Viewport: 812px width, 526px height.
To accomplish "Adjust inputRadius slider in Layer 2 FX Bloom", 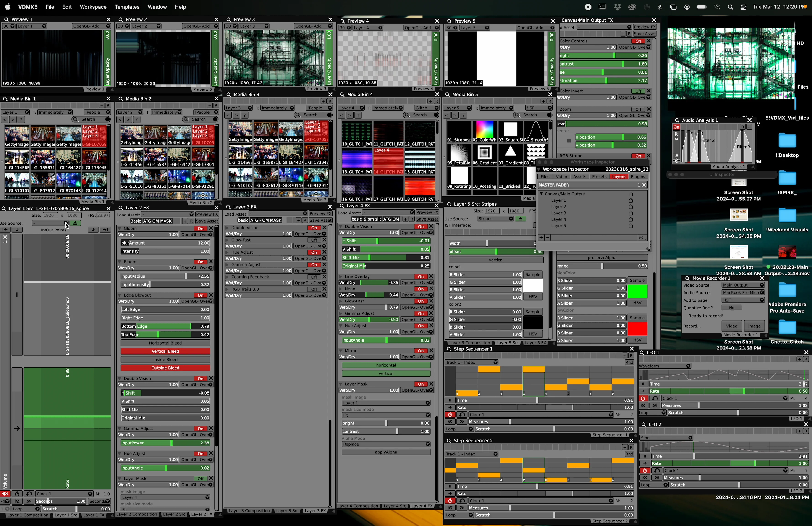I will click(x=165, y=276).
